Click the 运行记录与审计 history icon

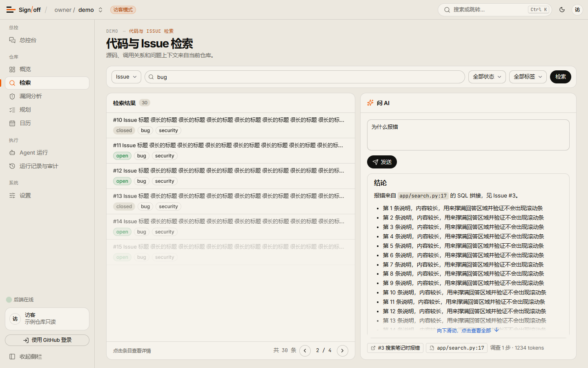12,166
